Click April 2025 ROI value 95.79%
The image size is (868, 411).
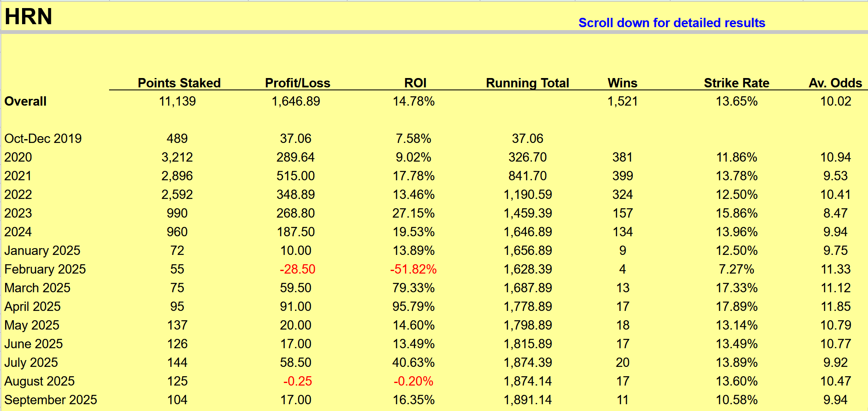(x=413, y=307)
